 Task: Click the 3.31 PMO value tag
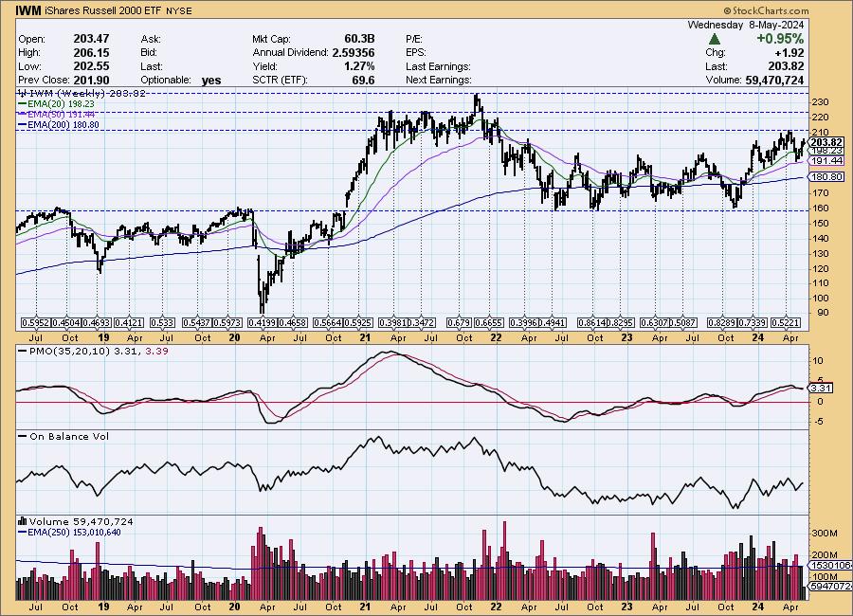point(821,388)
